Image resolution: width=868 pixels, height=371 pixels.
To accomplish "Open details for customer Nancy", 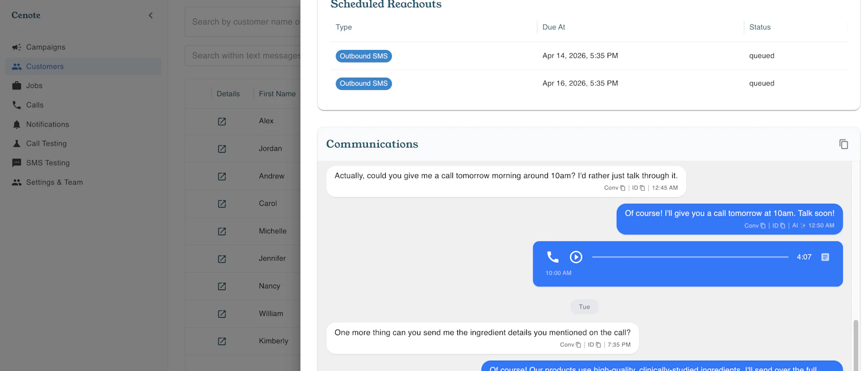I will point(222,286).
